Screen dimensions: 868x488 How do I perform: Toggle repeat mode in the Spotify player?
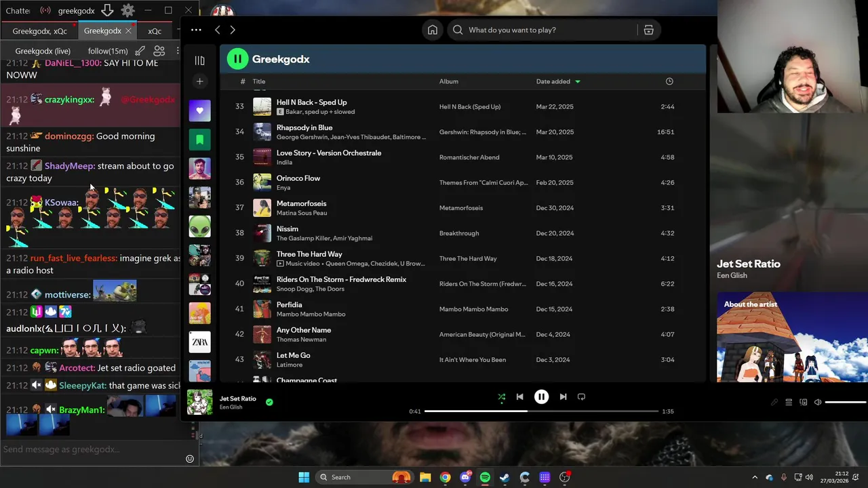point(581,397)
